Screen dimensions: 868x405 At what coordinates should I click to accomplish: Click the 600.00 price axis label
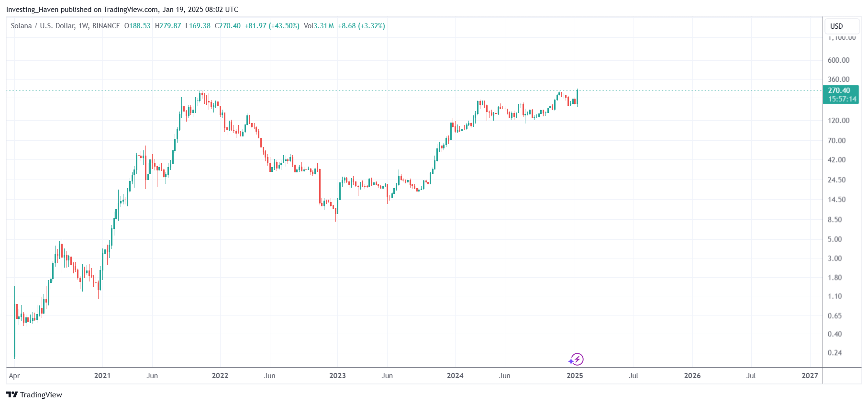(x=838, y=60)
